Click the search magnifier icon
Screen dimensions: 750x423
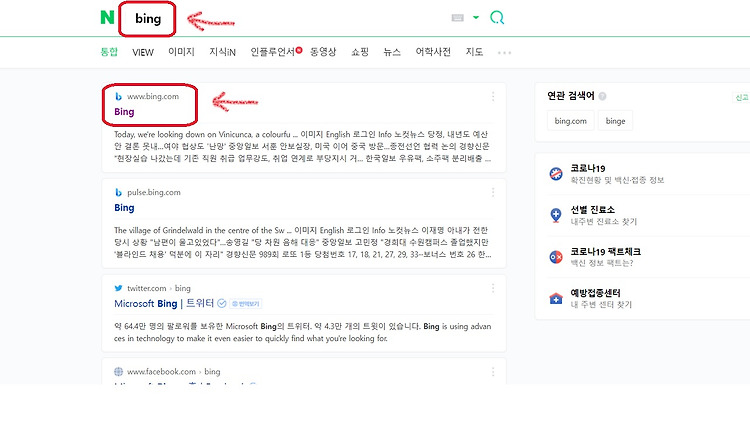pyautogui.click(x=497, y=18)
